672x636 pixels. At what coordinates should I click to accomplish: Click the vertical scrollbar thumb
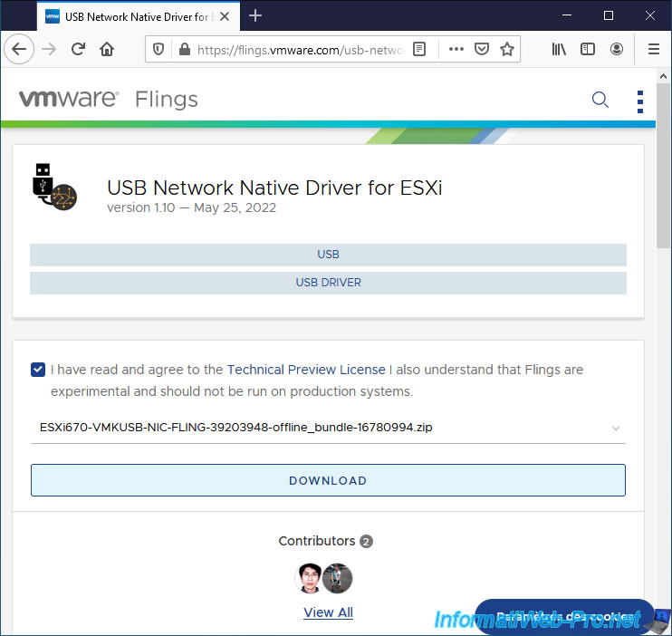pyautogui.click(x=663, y=165)
